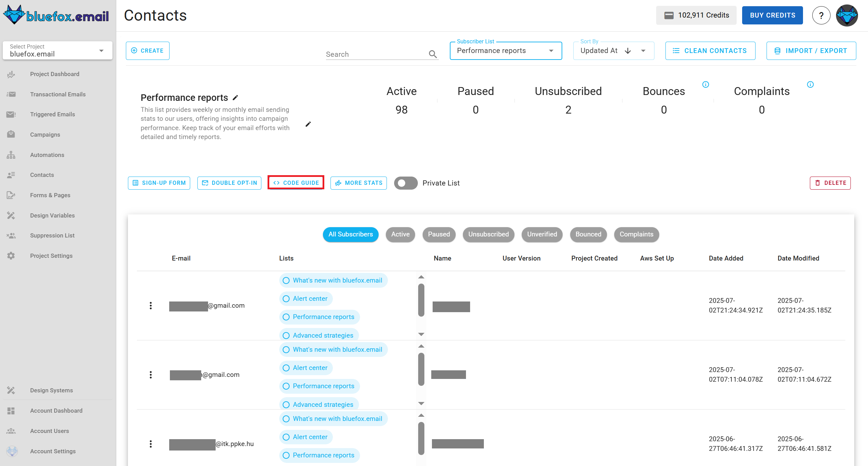Screen dimensions: 868x466
Task: Filter by Unsubscribed contacts
Action: pyautogui.click(x=488, y=234)
